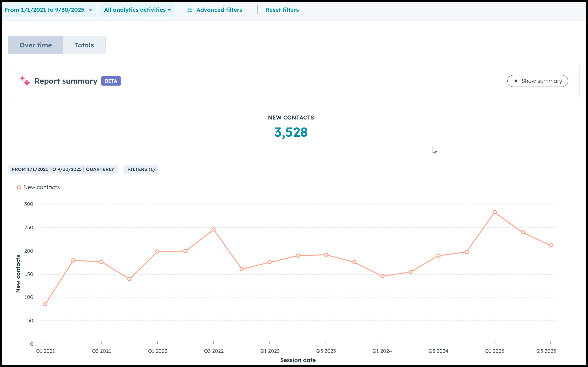This screenshot has width=588, height=367.
Task: Click the Advanced filters sliders icon
Action: [190, 10]
